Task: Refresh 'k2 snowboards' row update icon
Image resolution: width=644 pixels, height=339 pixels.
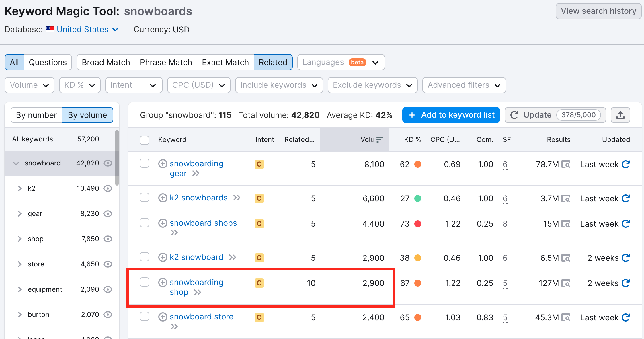Action: coord(625,198)
